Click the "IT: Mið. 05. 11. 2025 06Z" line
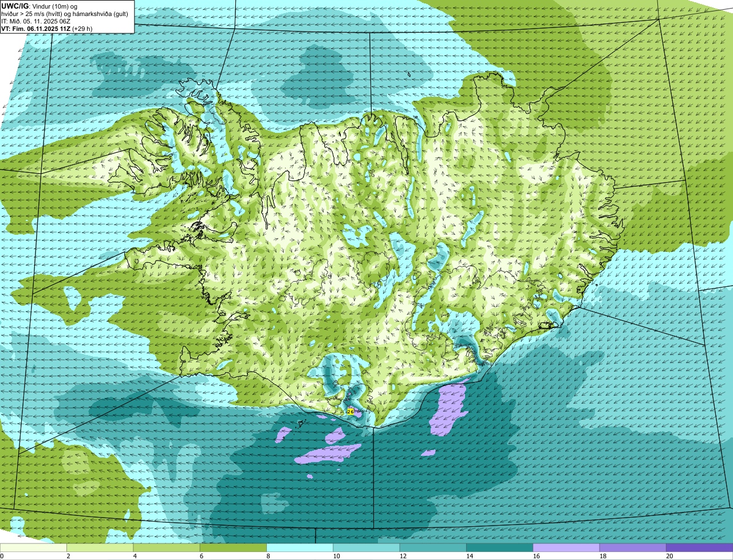Viewport: 733px width, 560px height. tap(36, 21)
